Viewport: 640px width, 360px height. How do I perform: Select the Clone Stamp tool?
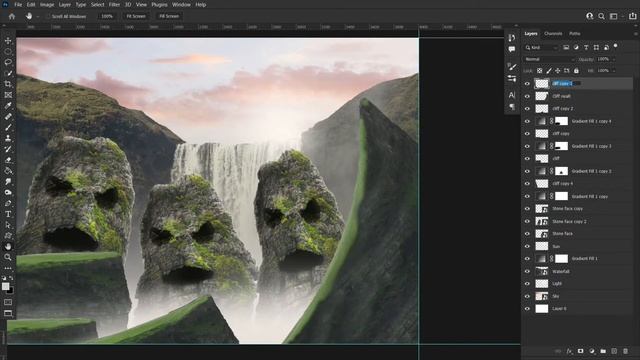point(8,138)
